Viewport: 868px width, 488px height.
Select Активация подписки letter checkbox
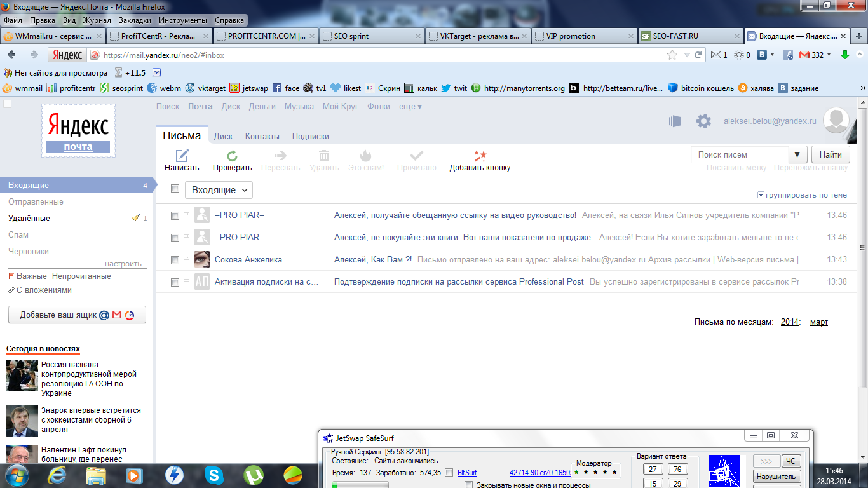[175, 282]
